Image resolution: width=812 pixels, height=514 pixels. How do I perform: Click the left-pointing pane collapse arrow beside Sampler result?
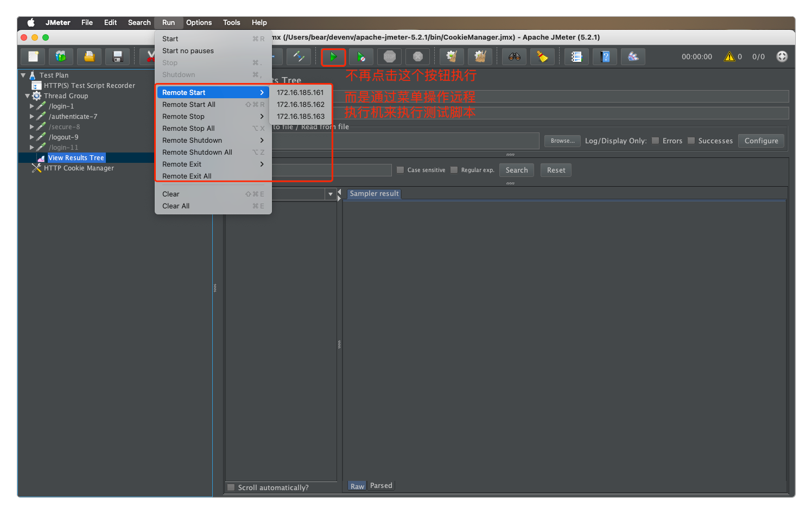pyautogui.click(x=340, y=192)
